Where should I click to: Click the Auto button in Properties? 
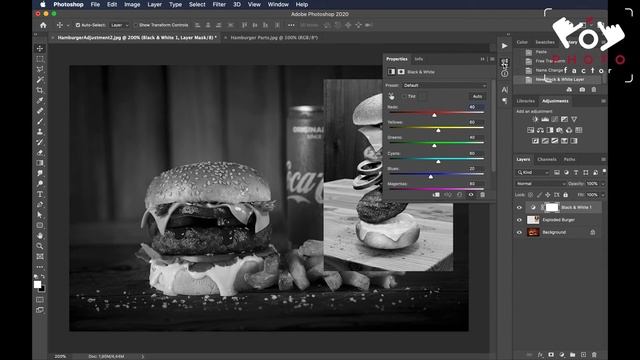click(477, 96)
